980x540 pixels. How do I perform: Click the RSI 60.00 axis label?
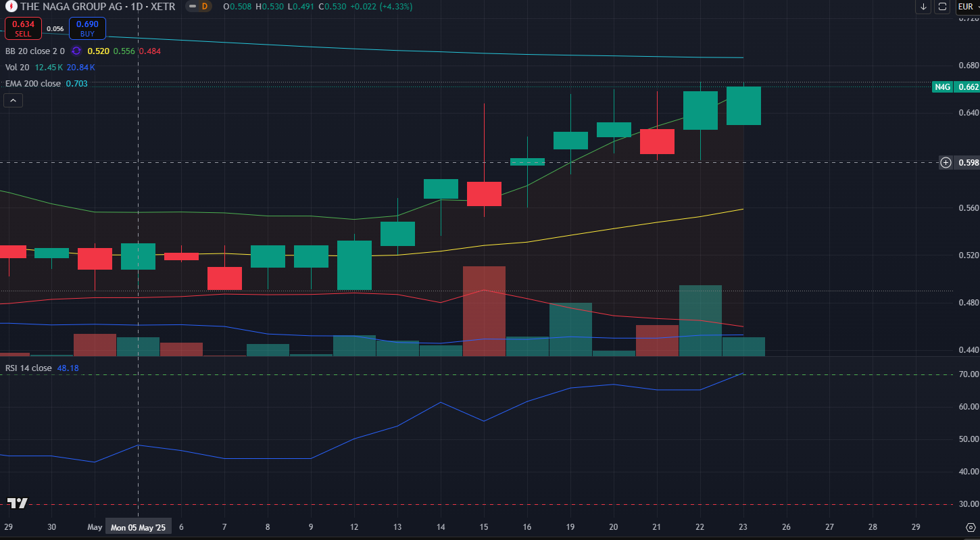pyautogui.click(x=969, y=407)
